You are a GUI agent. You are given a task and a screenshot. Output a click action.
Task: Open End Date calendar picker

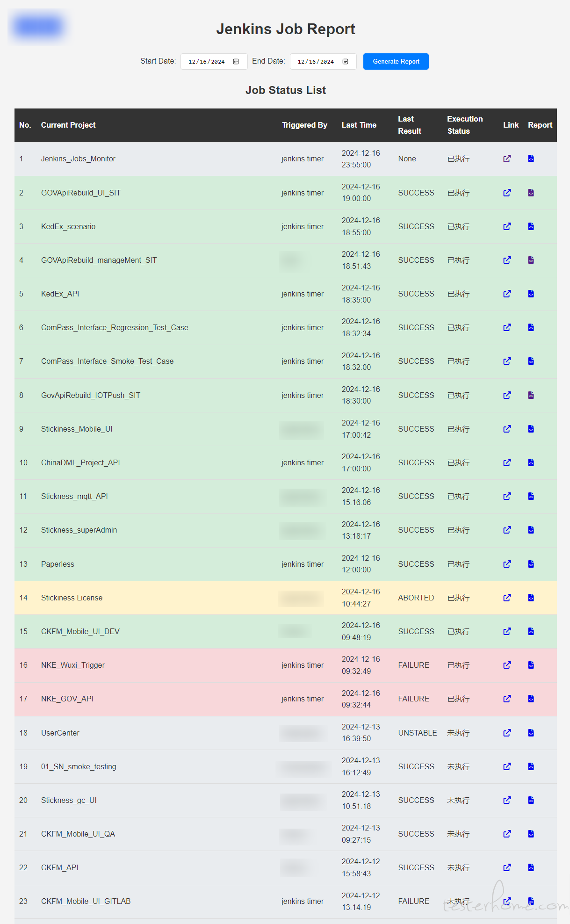(x=345, y=62)
